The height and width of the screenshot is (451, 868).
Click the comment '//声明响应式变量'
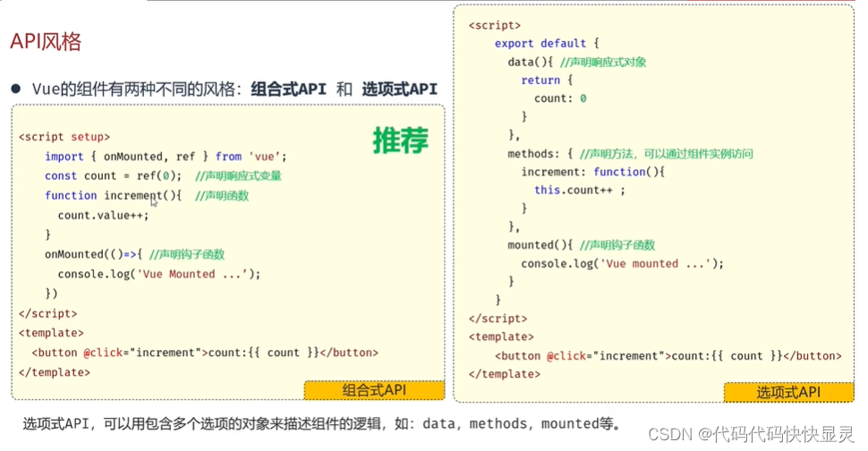coord(238,176)
